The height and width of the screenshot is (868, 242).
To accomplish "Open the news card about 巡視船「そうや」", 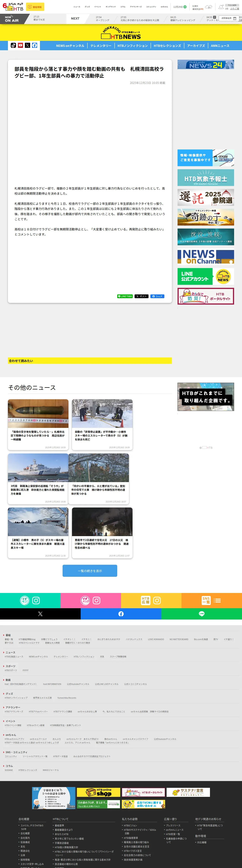I will 38,479.
